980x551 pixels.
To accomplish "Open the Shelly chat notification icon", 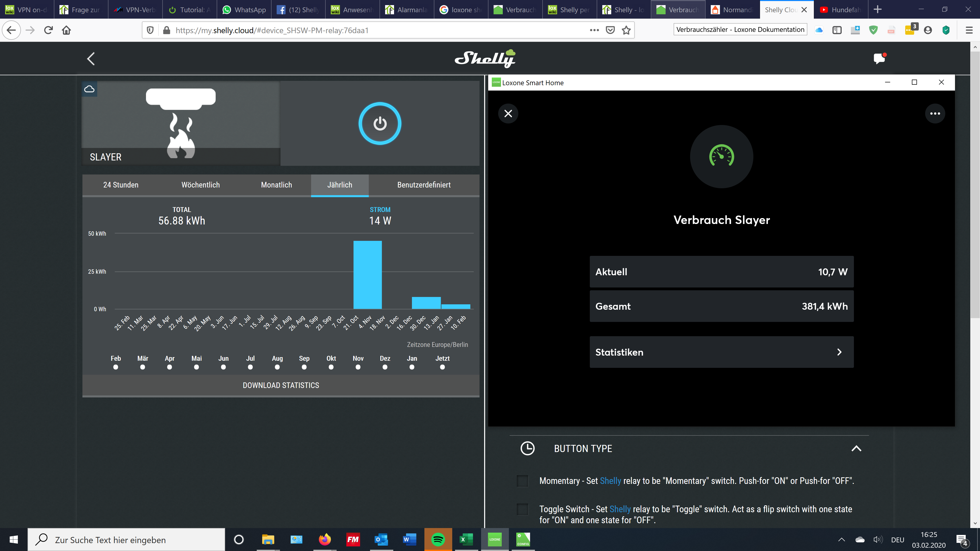I will point(879,59).
